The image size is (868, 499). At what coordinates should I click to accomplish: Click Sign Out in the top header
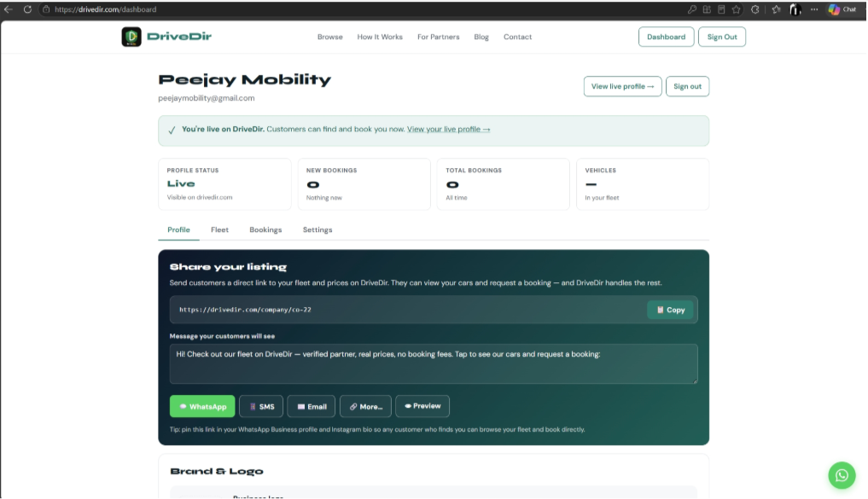click(722, 37)
